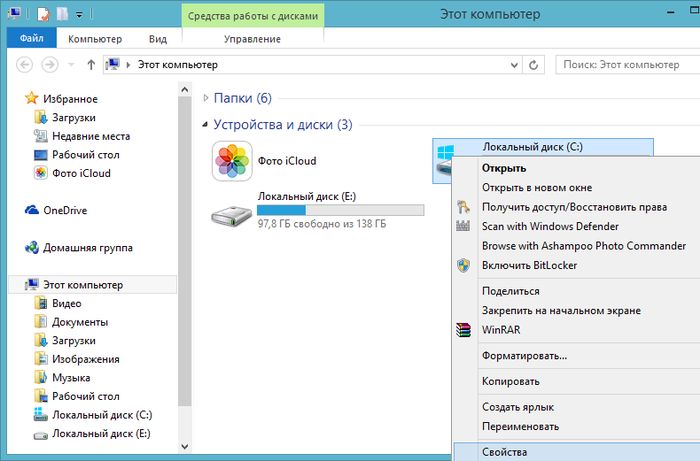Open Музыка folder in the sidebar
700x461 pixels.
point(70,377)
